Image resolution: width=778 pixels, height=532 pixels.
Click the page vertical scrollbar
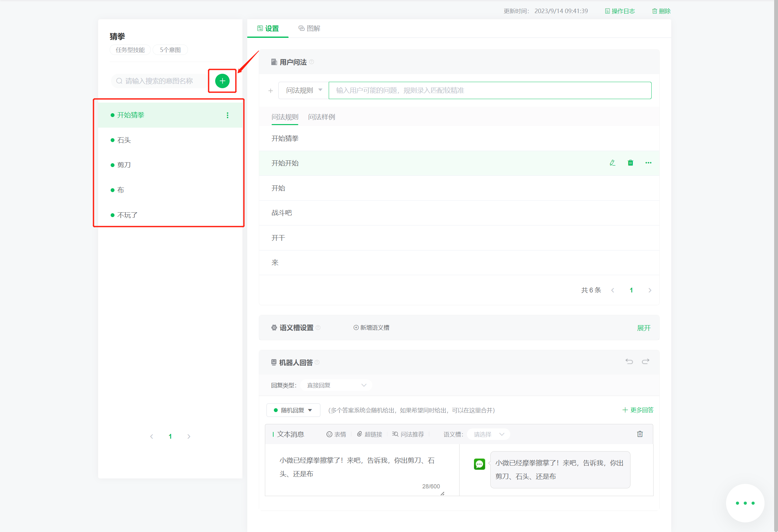pos(775,266)
